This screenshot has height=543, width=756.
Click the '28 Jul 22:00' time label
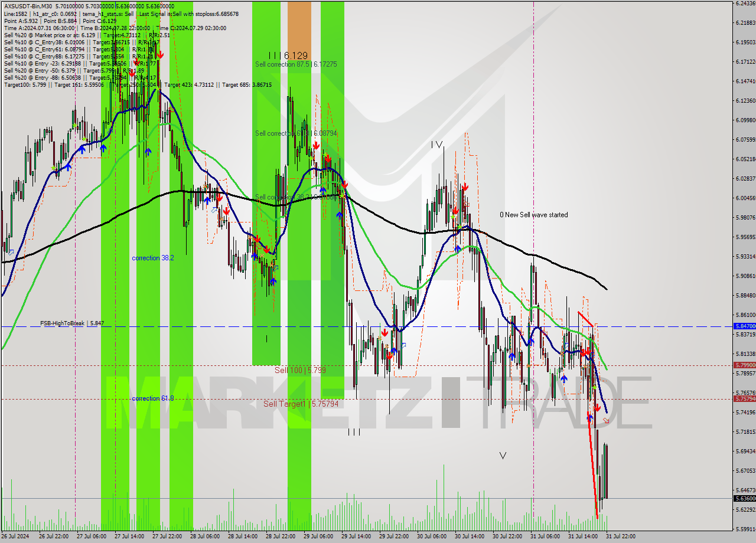pyautogui.click(x=280, y=537)
